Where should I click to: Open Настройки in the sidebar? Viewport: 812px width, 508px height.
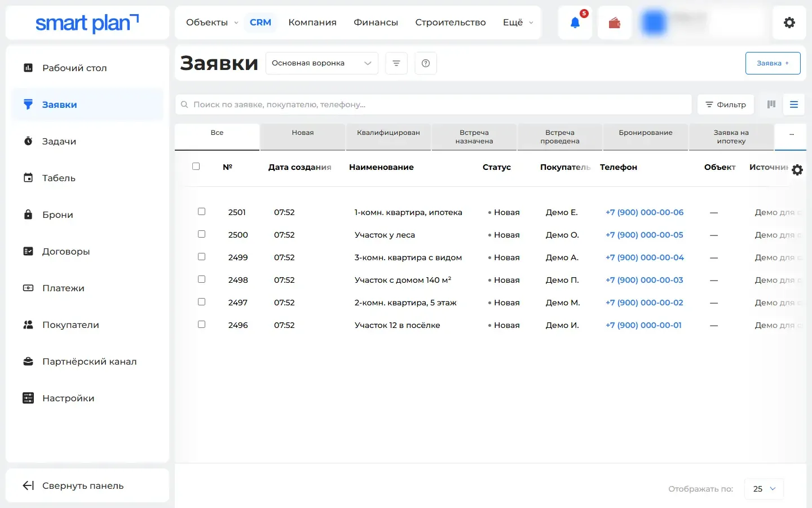click(87, 398)
